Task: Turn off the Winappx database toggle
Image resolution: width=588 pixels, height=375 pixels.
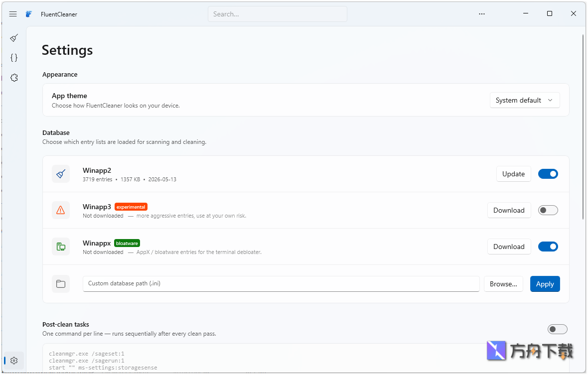Action: click(x=548, y=247)
